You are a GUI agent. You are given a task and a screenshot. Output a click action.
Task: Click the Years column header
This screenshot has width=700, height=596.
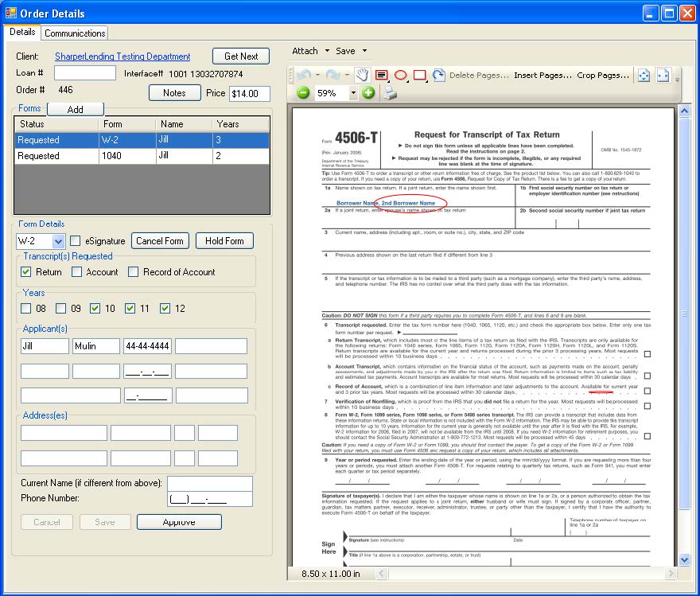click(241, 124)
